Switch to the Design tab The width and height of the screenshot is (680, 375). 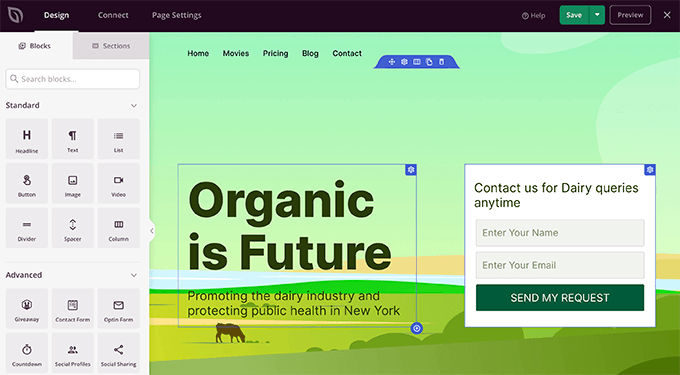pyautogui.click(x=56, y=15)
